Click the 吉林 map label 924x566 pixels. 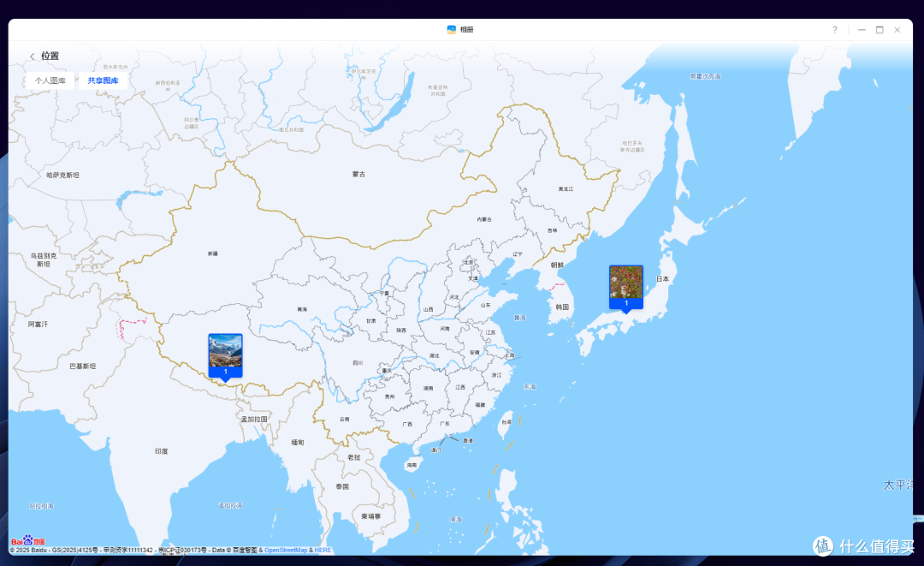point(552,230)
